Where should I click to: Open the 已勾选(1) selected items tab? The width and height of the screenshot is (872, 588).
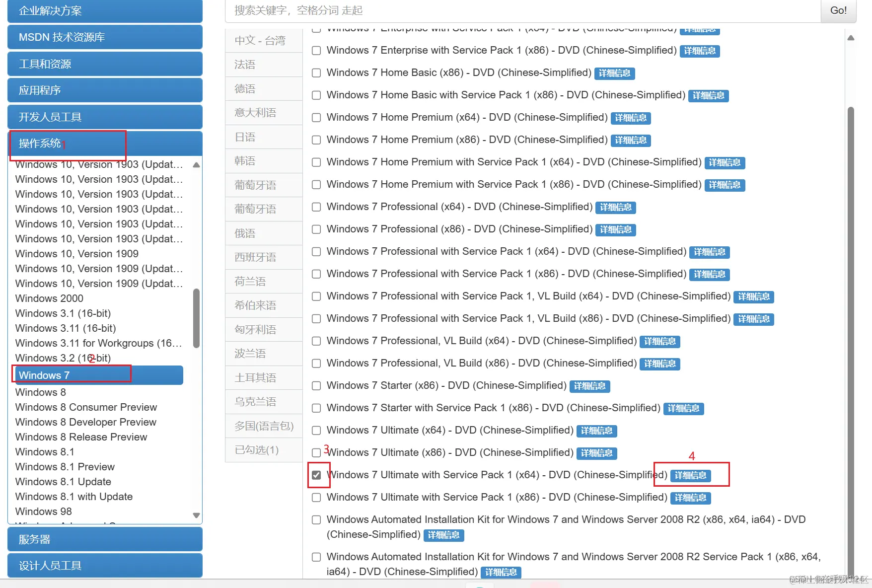[264, 450]
